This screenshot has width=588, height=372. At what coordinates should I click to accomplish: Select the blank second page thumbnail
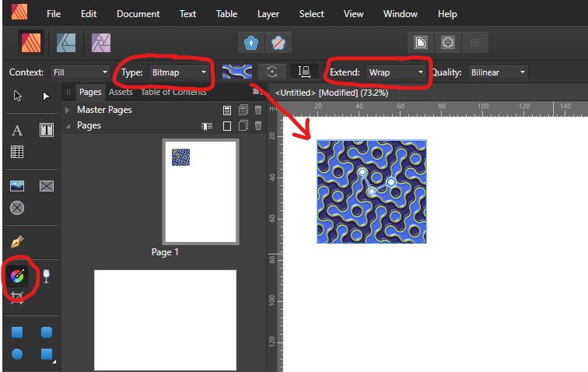165,320
